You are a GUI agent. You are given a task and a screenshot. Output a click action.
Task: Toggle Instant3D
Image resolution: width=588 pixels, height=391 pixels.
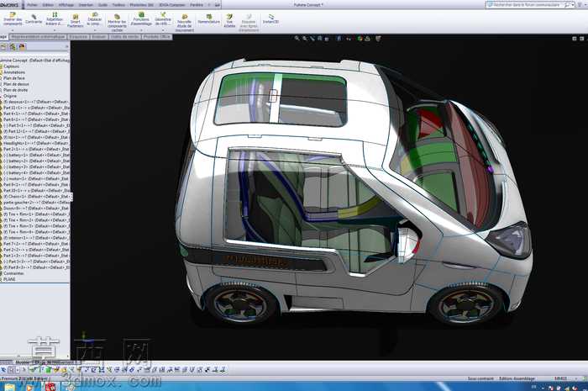click(x=270, y=19)
